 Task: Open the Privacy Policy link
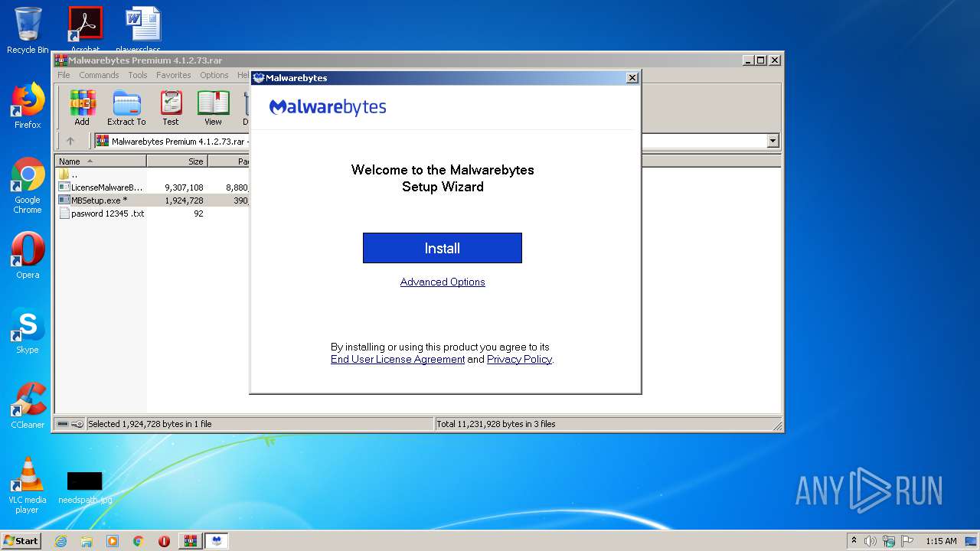[519, 359]
